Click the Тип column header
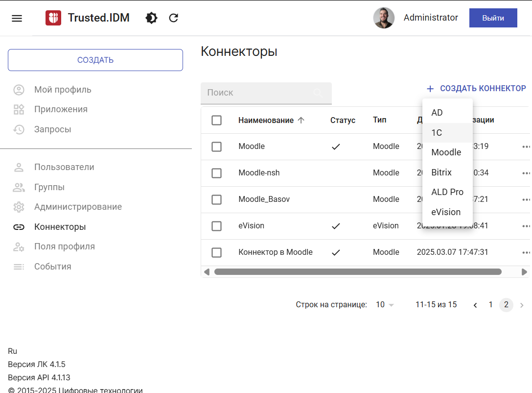The height and width of the screenshot is (393, 532). [379, 120]
